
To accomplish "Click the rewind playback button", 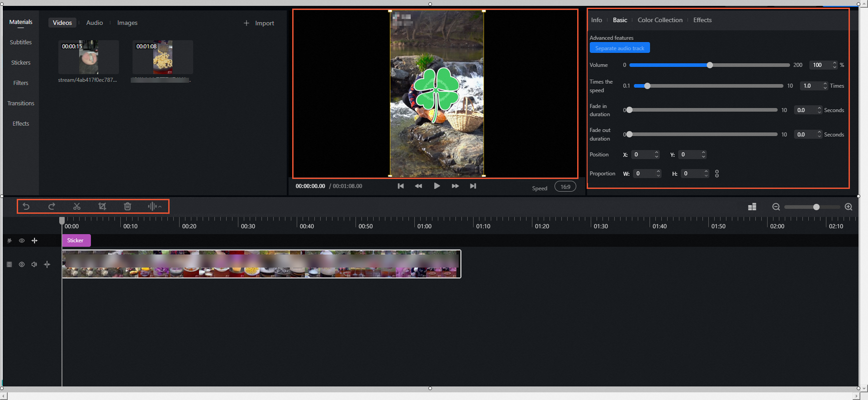I will coord(418,186).
